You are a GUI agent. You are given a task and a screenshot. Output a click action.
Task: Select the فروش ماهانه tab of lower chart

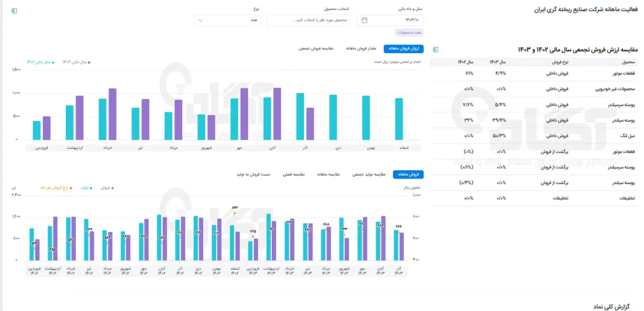coord(409,175)
